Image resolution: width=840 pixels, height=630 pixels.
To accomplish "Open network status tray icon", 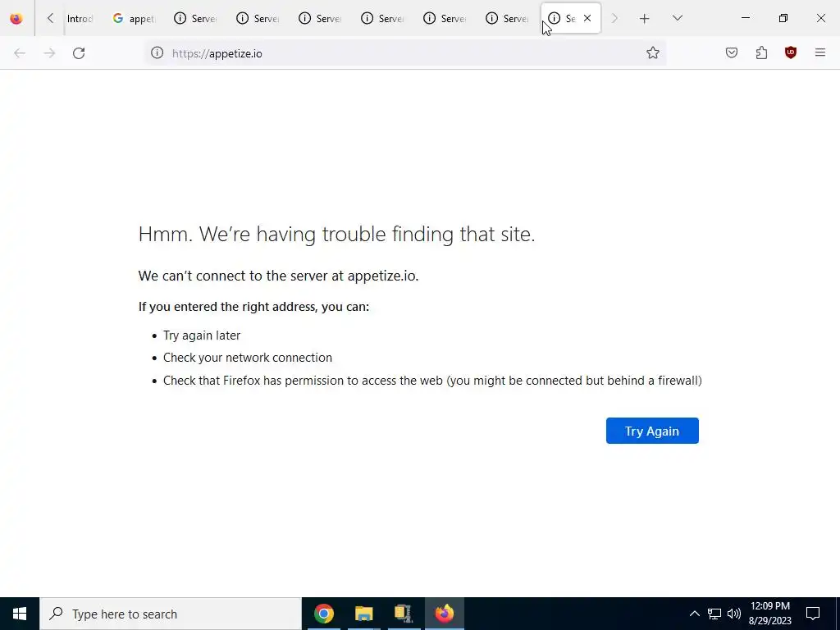I will pos(714,614).
